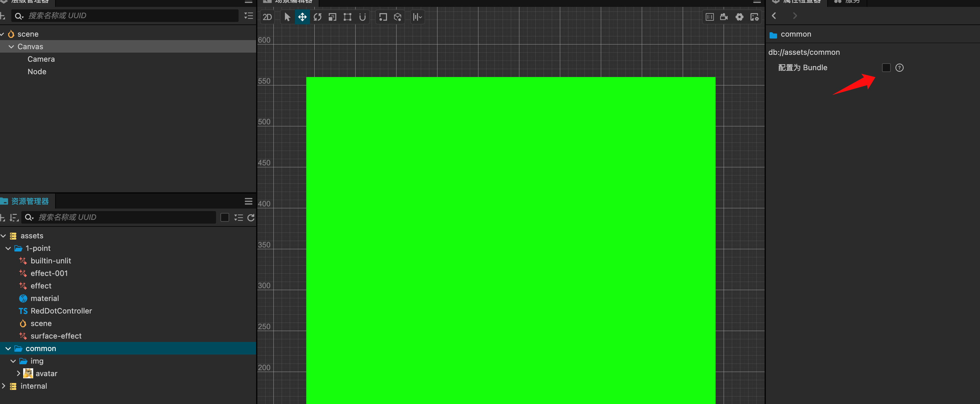Viewport: 980px width, 404px height.
Task: Toggle the snap magnet tool
Action: pos(362,17)
